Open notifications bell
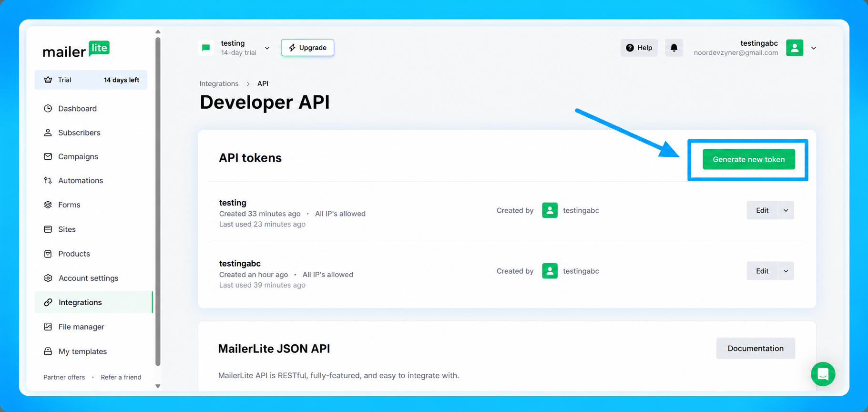This screenshot has height=412, width=868. [x=674, y=48]
